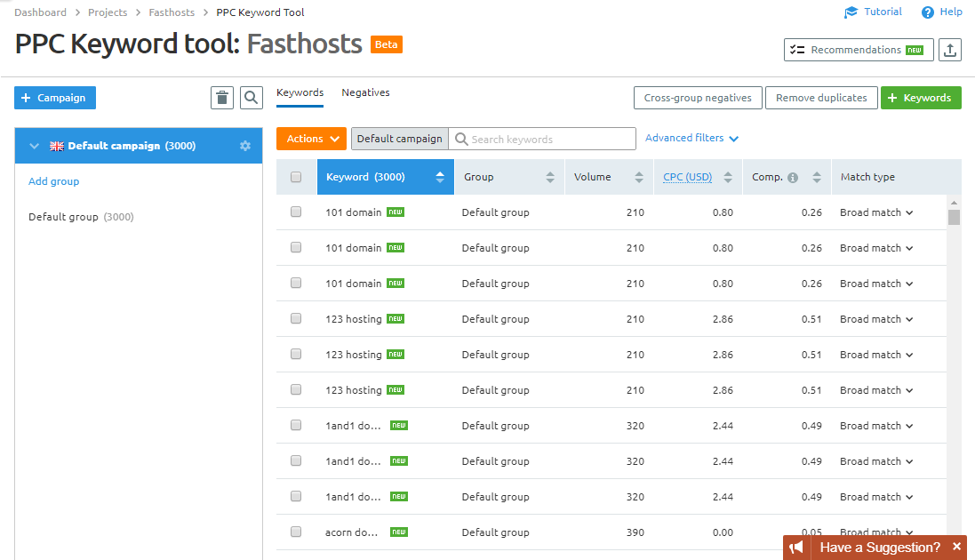Sort by the Comp. column arrows

[817, 178]
